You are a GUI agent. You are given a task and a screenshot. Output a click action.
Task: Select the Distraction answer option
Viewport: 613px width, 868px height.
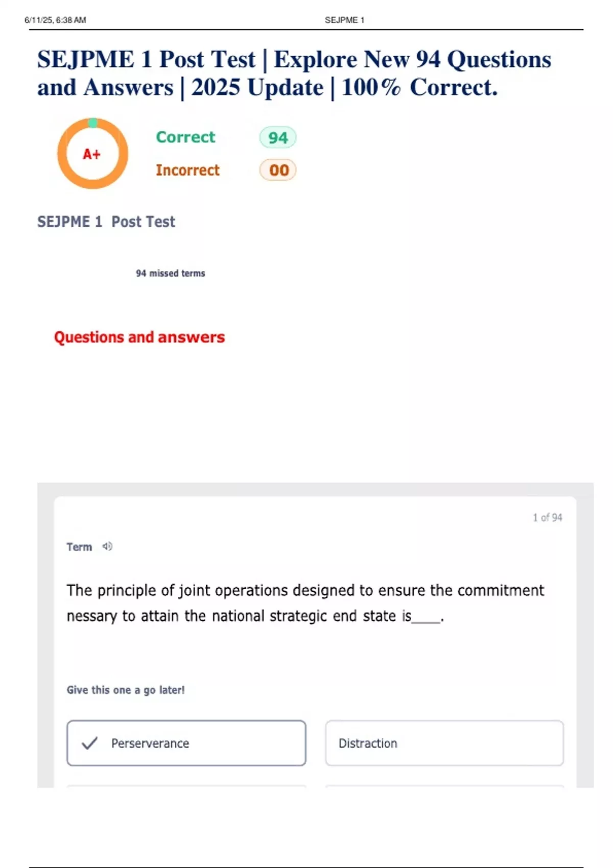pos(444,743)
